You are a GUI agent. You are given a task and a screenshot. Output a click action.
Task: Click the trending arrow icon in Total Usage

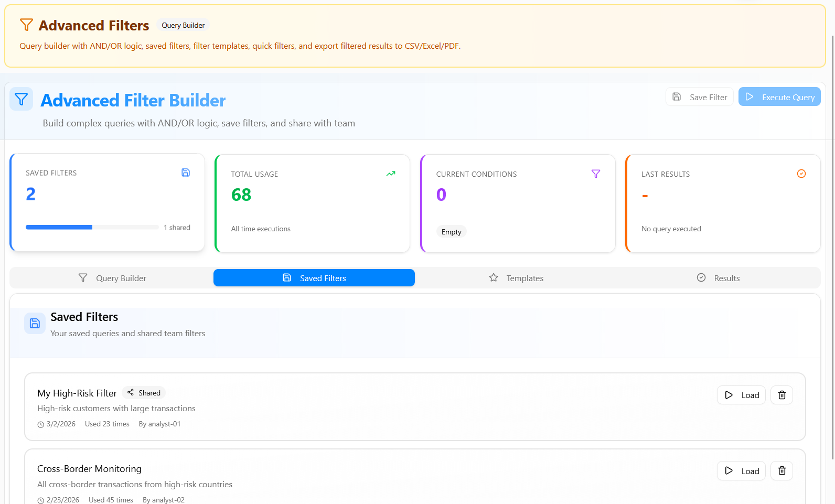391,174
